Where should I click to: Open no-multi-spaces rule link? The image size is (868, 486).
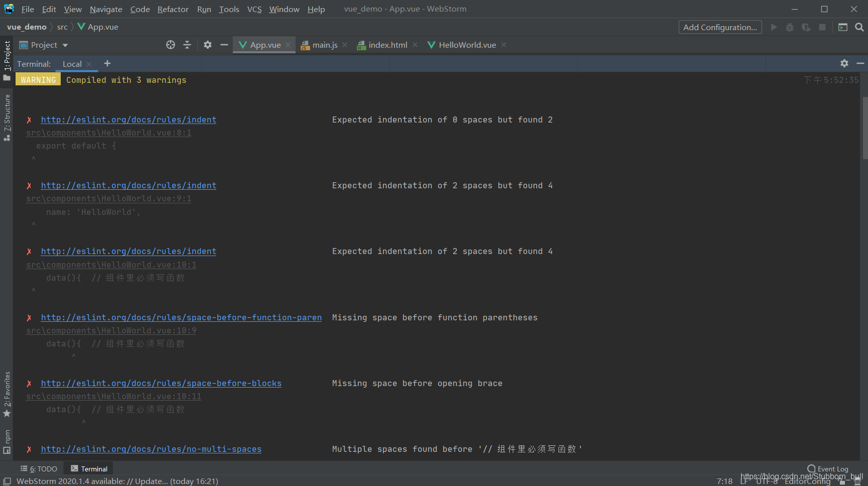pyautogui.click(x=151, y=449)
